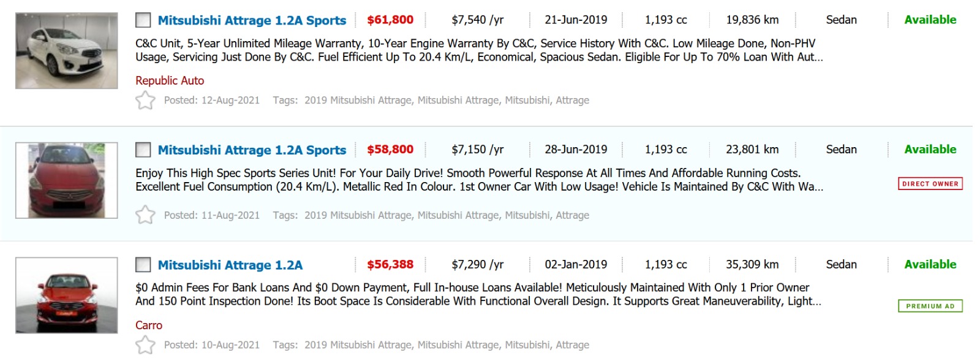Click the Attrage tag in third listing
980x358 pixels.
click(572, 345)
